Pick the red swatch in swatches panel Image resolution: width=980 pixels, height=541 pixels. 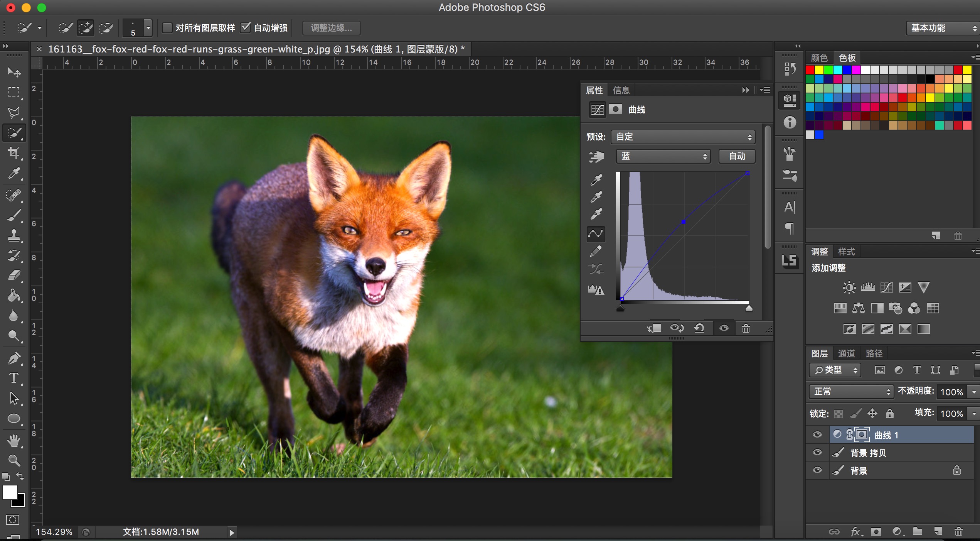(810, 70)
